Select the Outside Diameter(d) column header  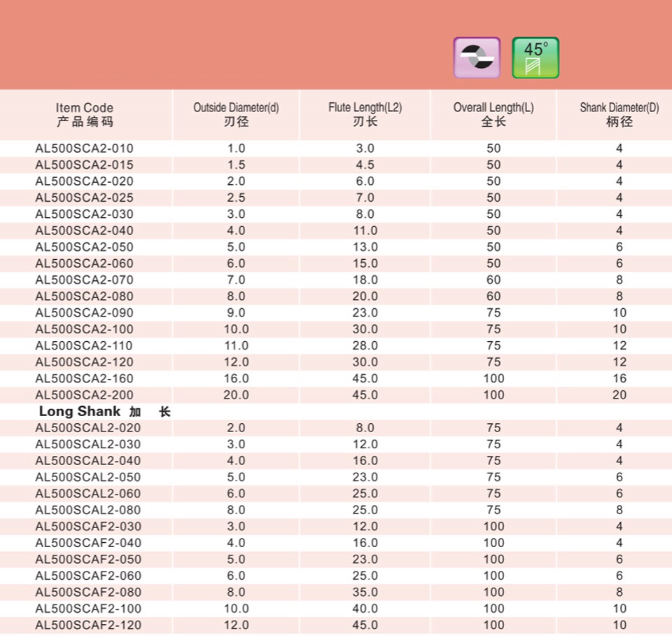(x=236, y=114)
